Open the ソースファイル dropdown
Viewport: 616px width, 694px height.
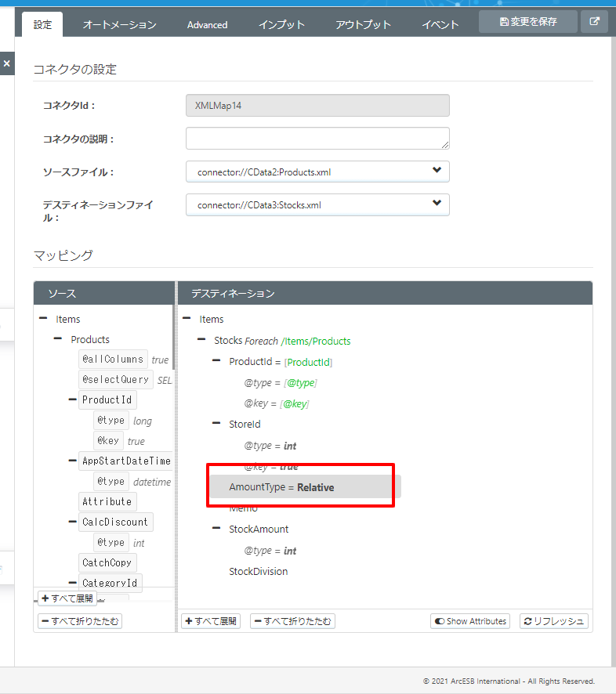pos(317,172)
